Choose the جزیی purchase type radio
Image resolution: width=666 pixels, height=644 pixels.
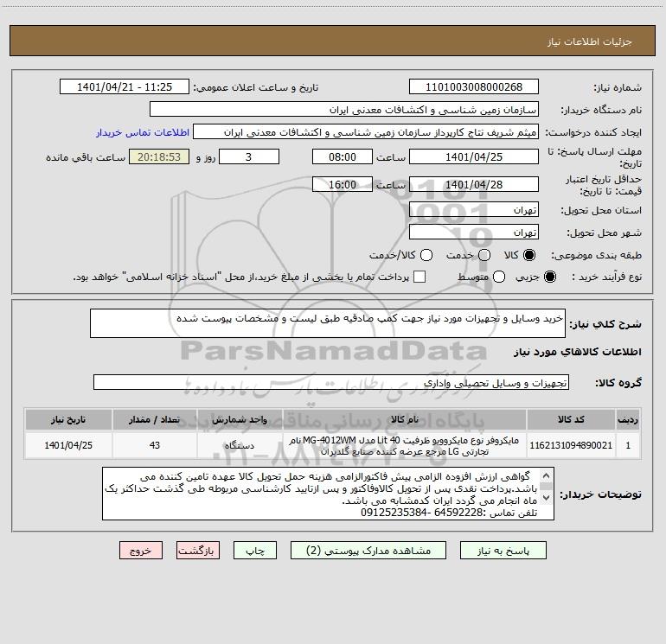[x=549, y=277]
